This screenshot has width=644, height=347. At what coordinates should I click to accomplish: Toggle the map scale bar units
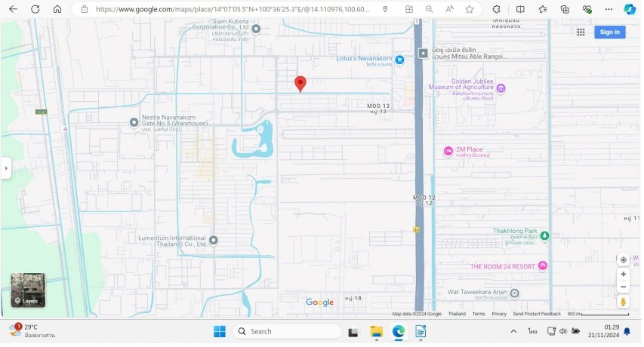pyautogui.click(x=598, y=314)
